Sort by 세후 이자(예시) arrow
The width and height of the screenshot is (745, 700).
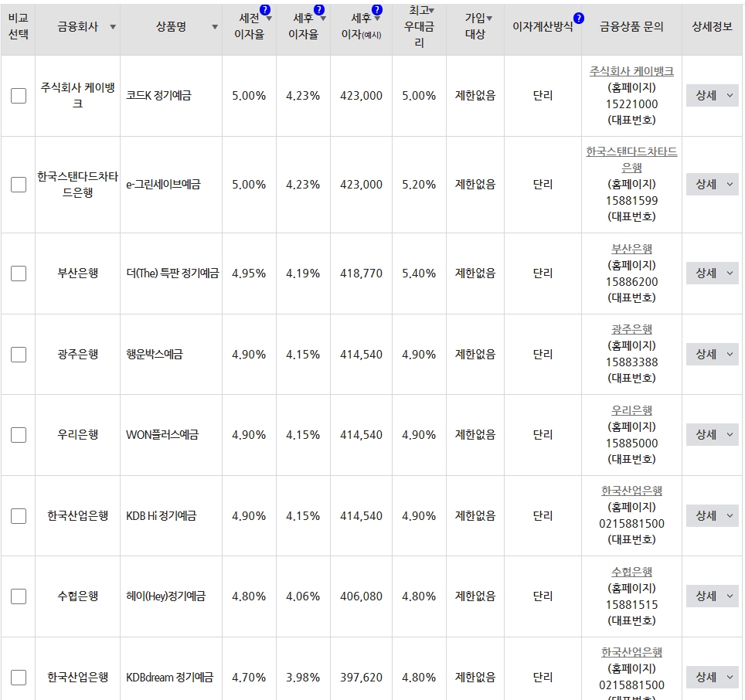(x=377, y=19)
